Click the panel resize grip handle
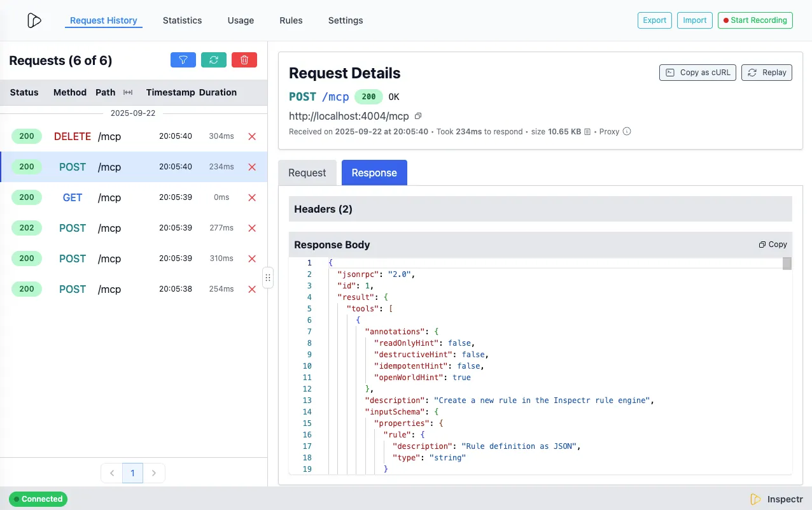Viewport: 812px width, 510px height. point(268,278)
